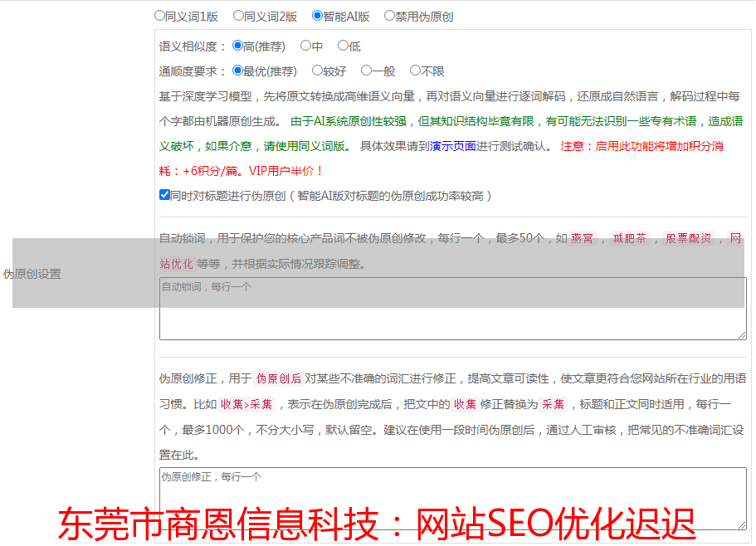The width and height of the screenshot is (756, 546).
Task: Click the red VIP用户半价 notice text
Action: (x=285, y=171)
